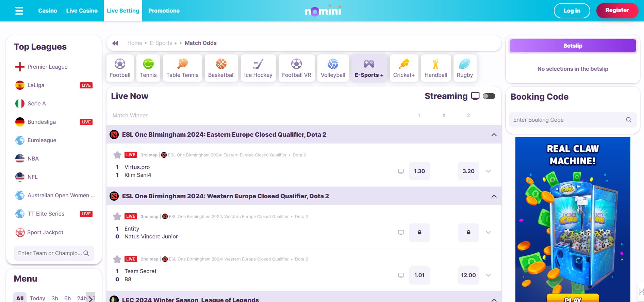Select the Today time filter tab
Viewport: 644px width, 302px height.
point(37,298)
